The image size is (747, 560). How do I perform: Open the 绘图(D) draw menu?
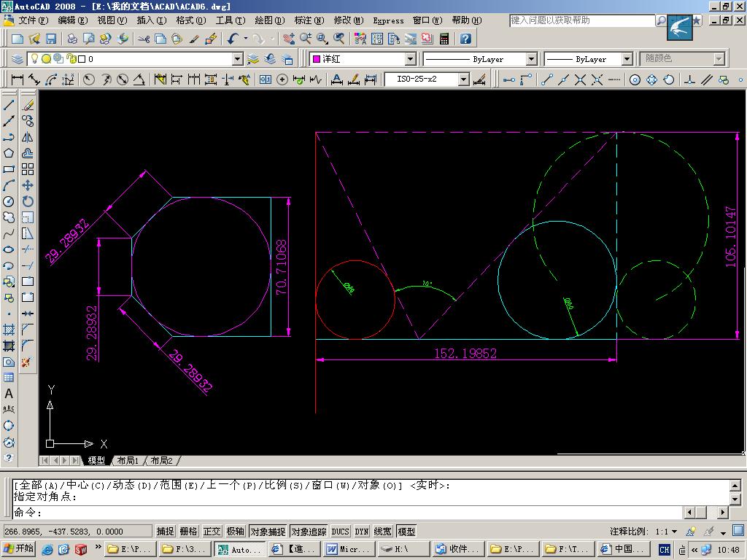click(269, 20)
